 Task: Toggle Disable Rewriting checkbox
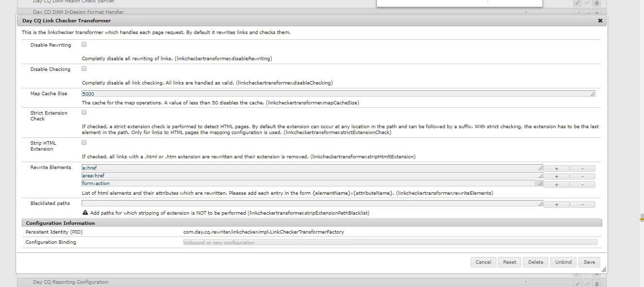[x=84, y=44]
